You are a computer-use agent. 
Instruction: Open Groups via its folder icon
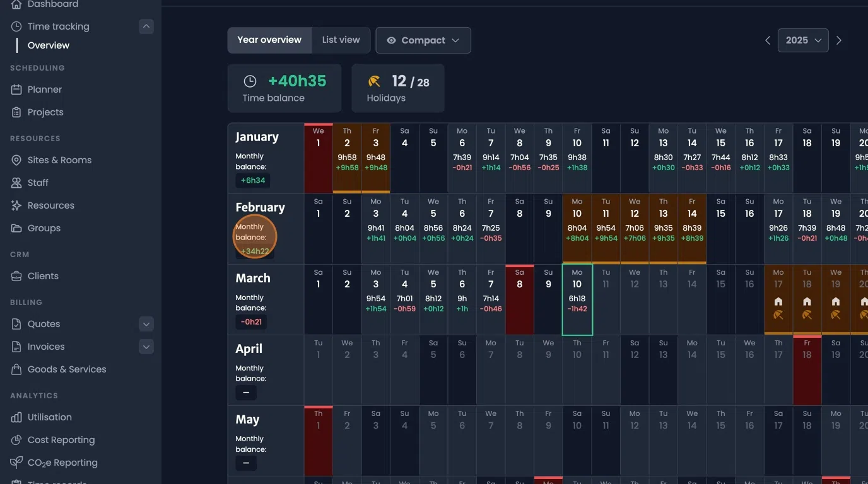pos(15,228)
